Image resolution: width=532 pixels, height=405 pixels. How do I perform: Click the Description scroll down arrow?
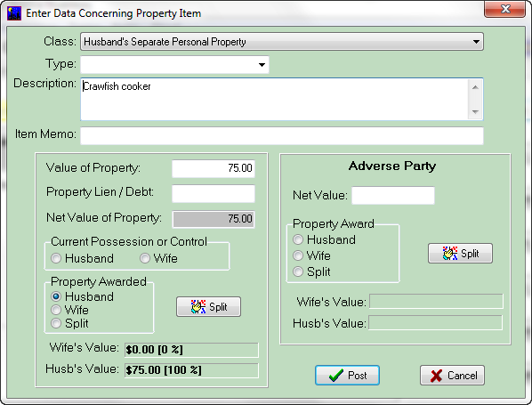[x=475, y=111]
